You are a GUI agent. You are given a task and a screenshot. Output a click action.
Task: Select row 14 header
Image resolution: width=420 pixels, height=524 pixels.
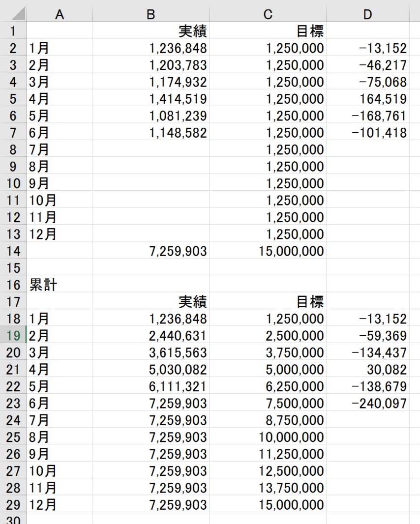point(13,251)
